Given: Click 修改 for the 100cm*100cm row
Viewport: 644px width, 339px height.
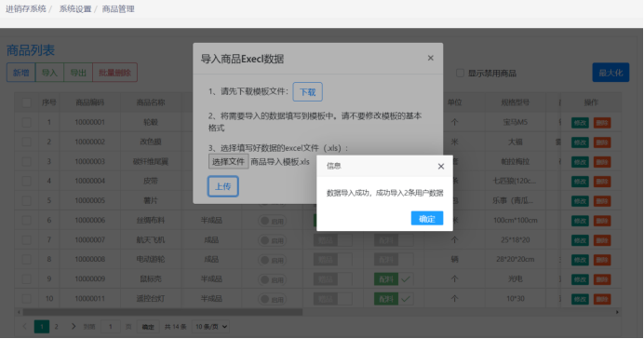Looking at the screenshot, I should (x=580, y=221).
